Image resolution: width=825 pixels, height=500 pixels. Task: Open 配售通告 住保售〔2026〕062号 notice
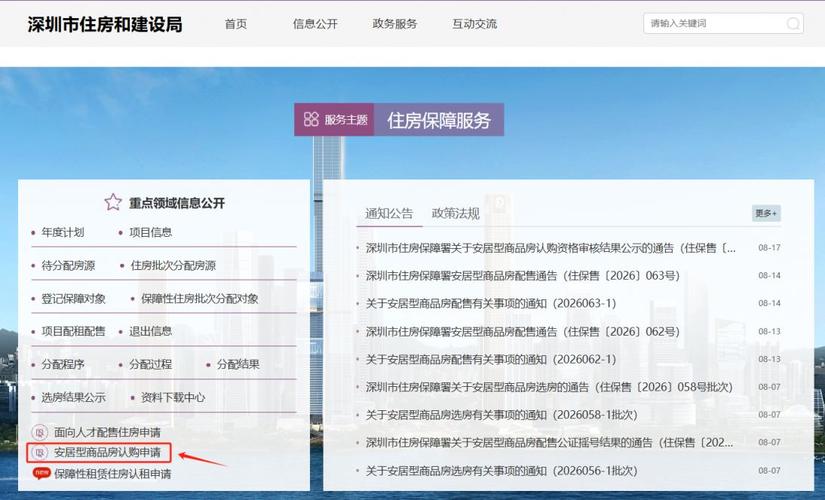pyautogui.click(x=522, y=332)
